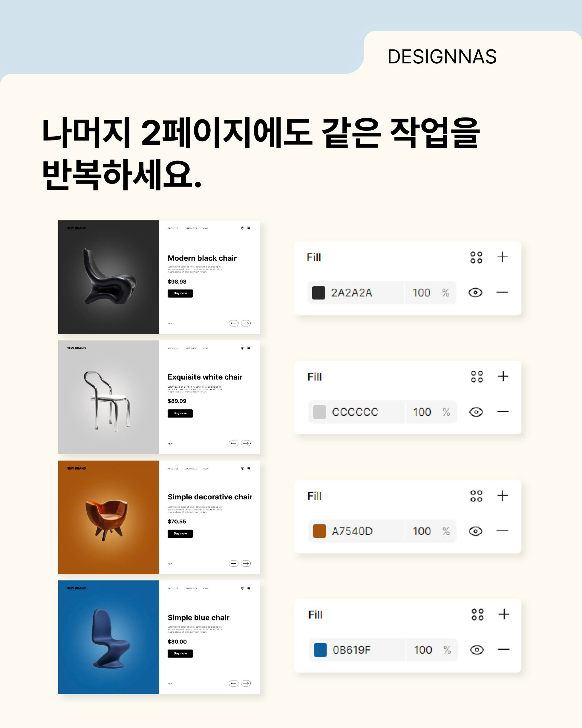Hide the CCCCCC fill with eye icon
Image resolution: width=582 pixels, height=728 pixels.
[x=476, y=412]
